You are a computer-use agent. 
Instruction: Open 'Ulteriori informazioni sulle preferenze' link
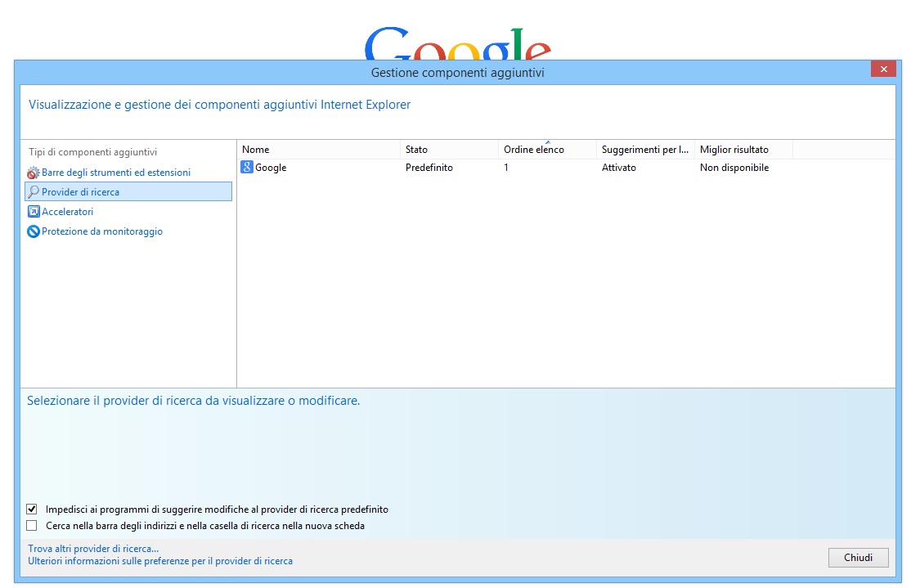pyautogui.click(x=160, y=561)
